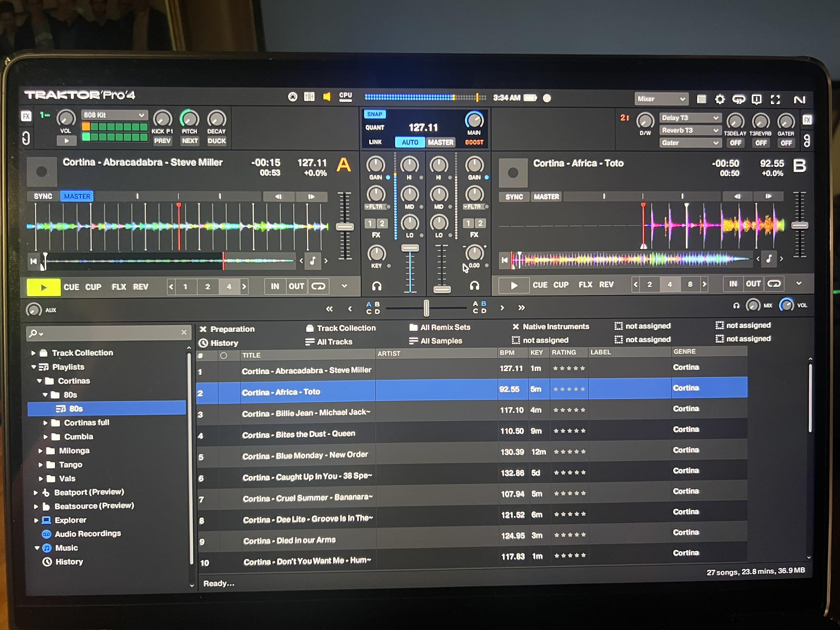
Task: Click channel A volume fader handle
Action: [x=410, y=248]
